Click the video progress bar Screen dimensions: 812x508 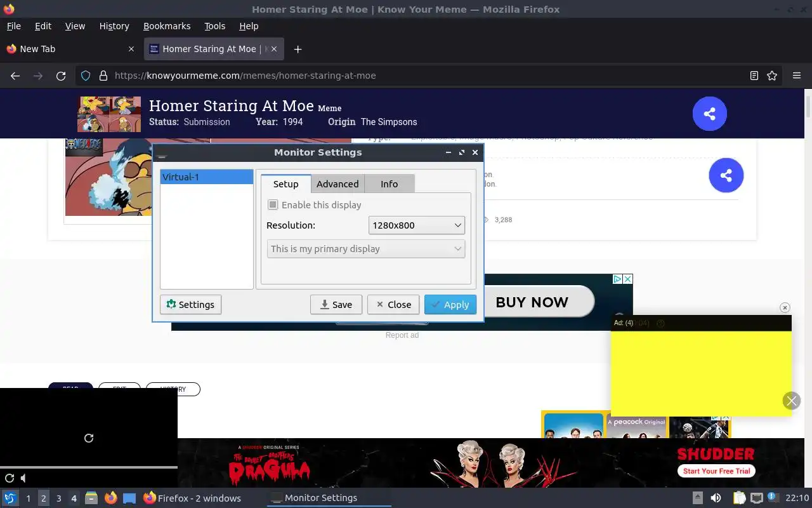[x=89, y=467]
